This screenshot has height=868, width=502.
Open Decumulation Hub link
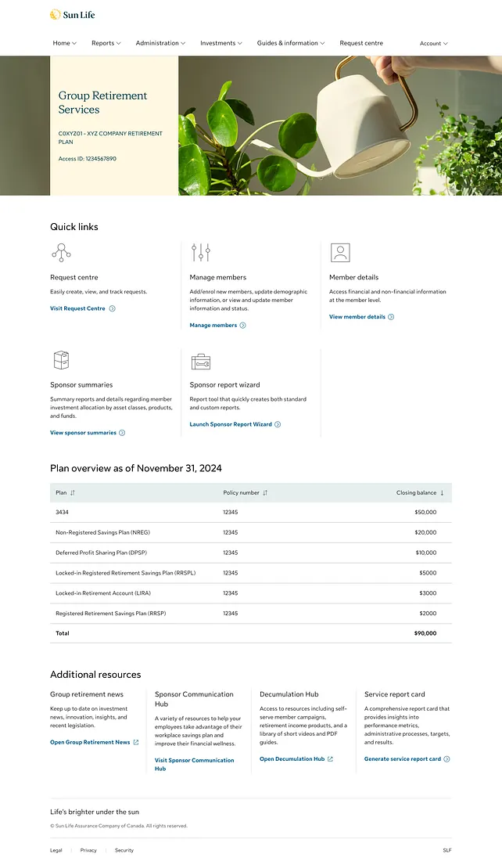coord(292,759)
